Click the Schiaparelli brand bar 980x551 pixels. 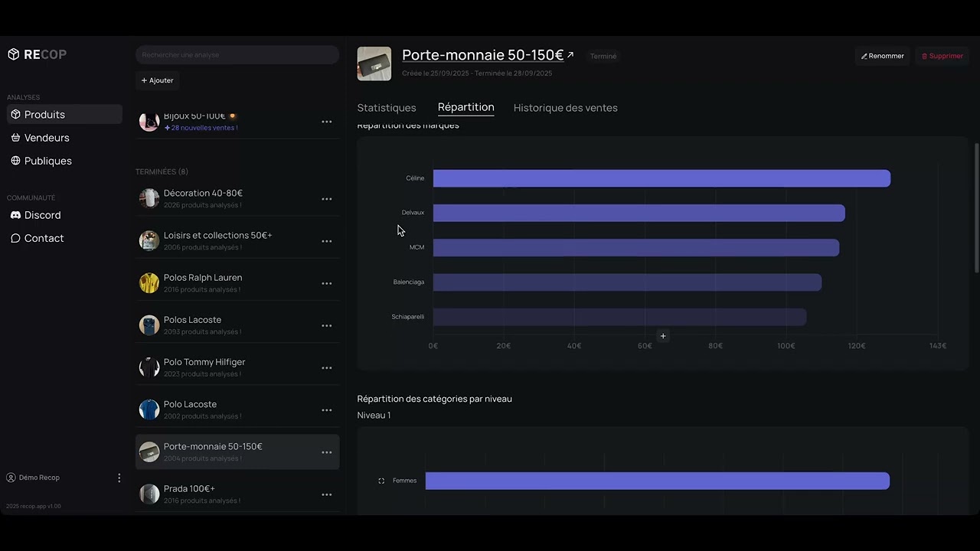pos(619,317)
